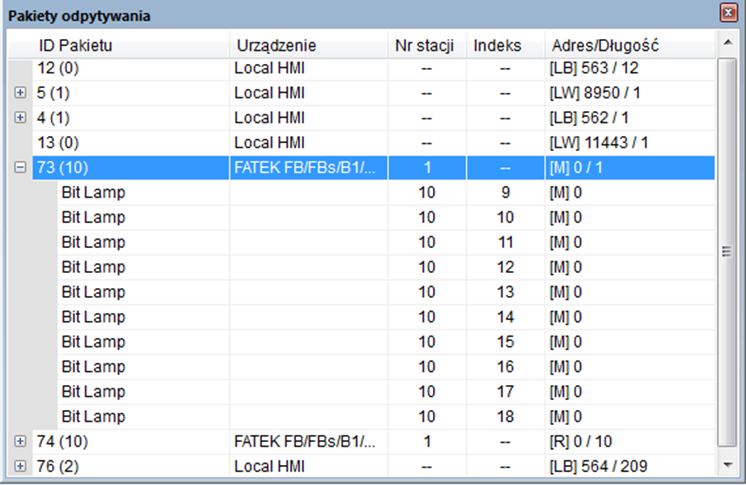Click Local HMI cell in row 12 (0)
The height and width of the screenshot is (485, 746).
pyautogui.click(x=308, y=68)
